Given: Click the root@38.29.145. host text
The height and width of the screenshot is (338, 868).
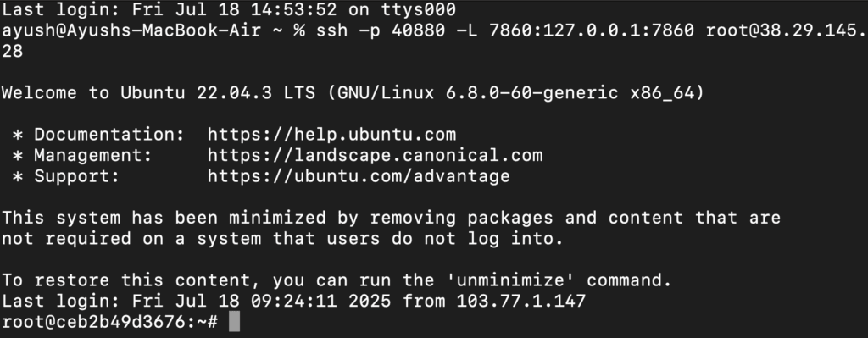Looking at the screenshot, I should point(786,30).
